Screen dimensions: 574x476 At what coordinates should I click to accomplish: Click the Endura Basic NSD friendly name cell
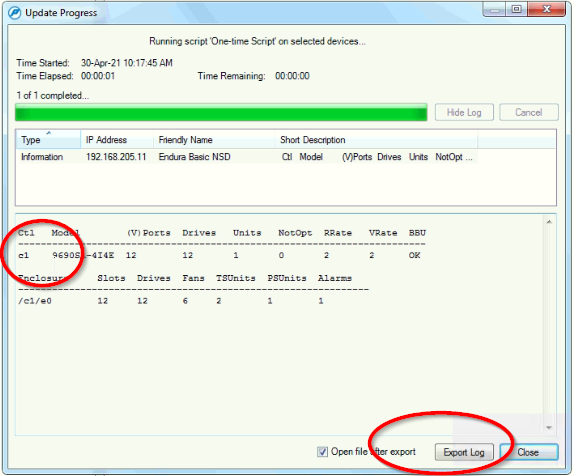pyautogui.click(x=194, y=157)
